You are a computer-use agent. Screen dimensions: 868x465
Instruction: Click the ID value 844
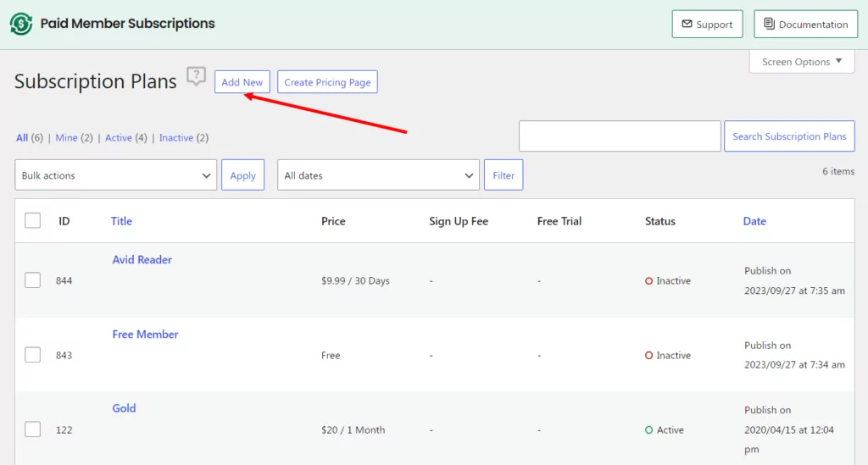[x=64, y=281]
